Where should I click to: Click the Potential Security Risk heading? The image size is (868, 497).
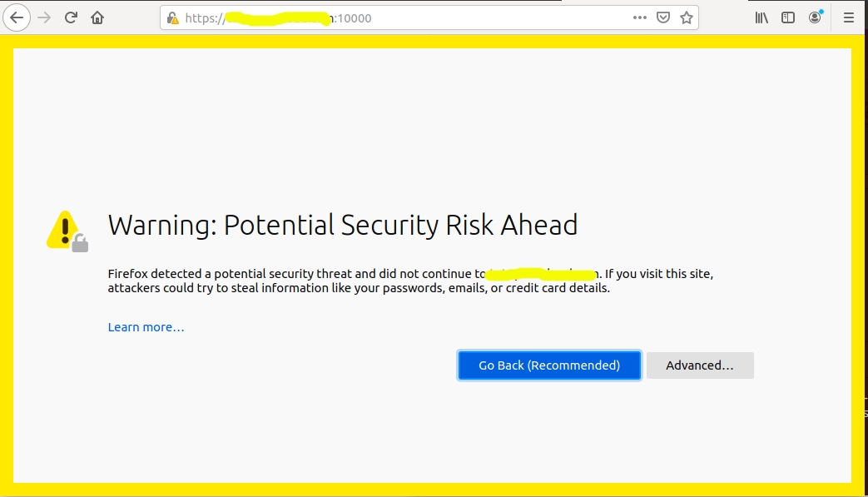pyautogui.click(x=343, y=225)
